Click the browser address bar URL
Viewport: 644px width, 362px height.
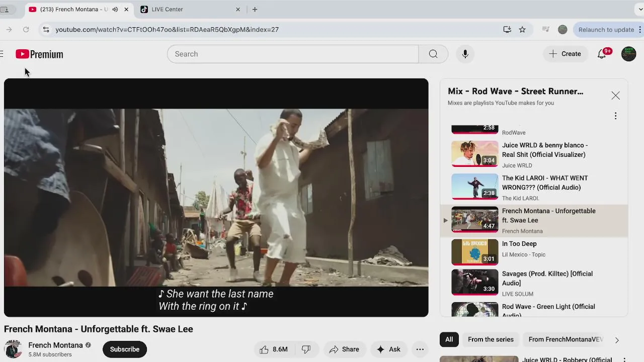coord(167,30)
